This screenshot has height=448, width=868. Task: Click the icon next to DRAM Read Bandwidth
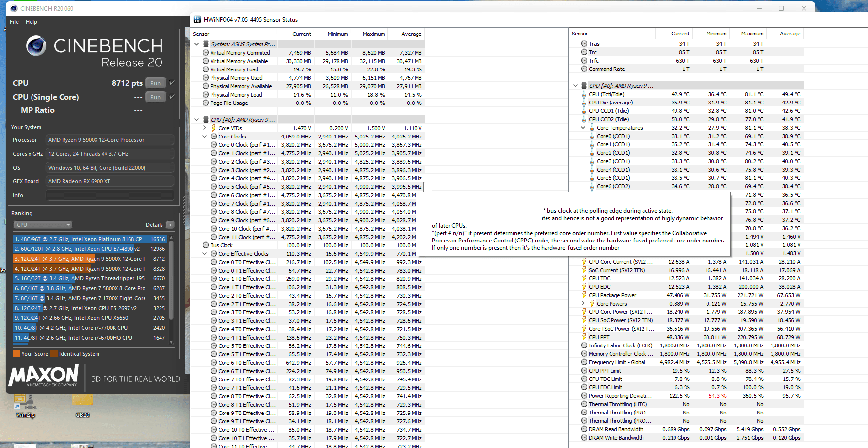(584, 429)
